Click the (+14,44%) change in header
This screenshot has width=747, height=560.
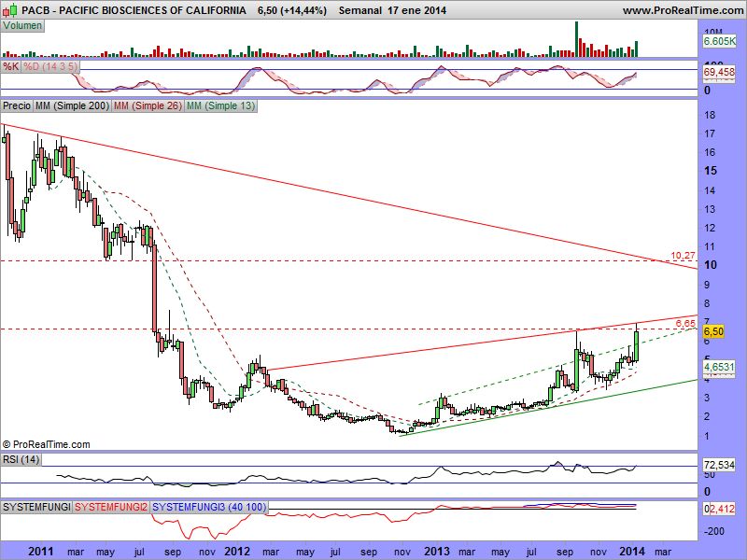305,10
